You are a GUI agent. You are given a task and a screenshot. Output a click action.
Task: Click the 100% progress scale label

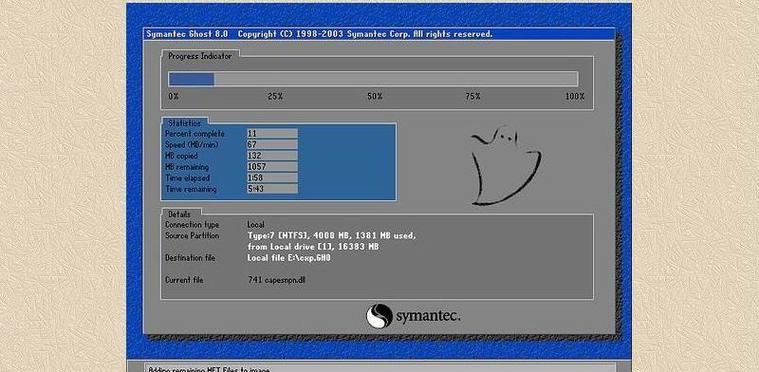point(575,97)
